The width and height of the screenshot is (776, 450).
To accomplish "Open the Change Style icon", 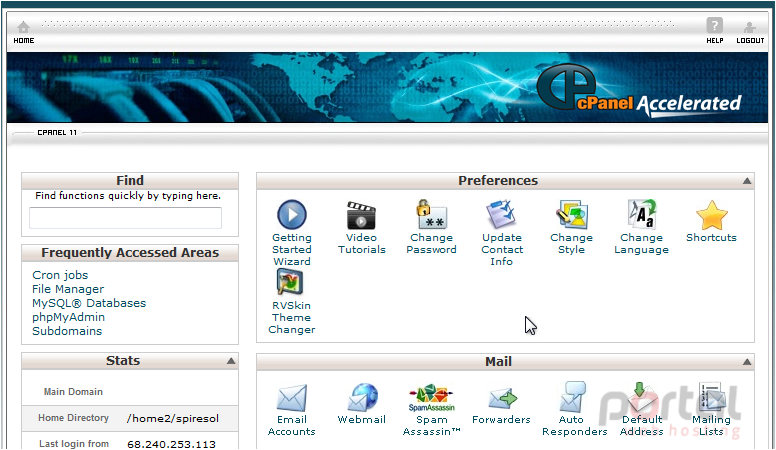I will [572, 214].
